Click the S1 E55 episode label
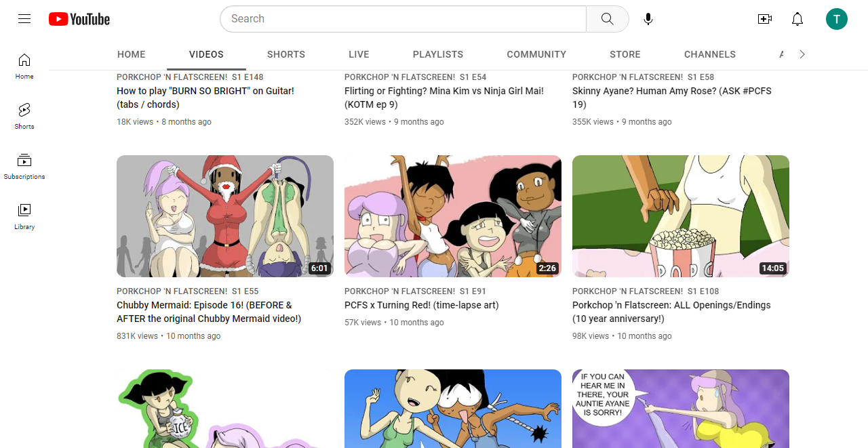Screen dimensions: 868x448 point(245,291)
